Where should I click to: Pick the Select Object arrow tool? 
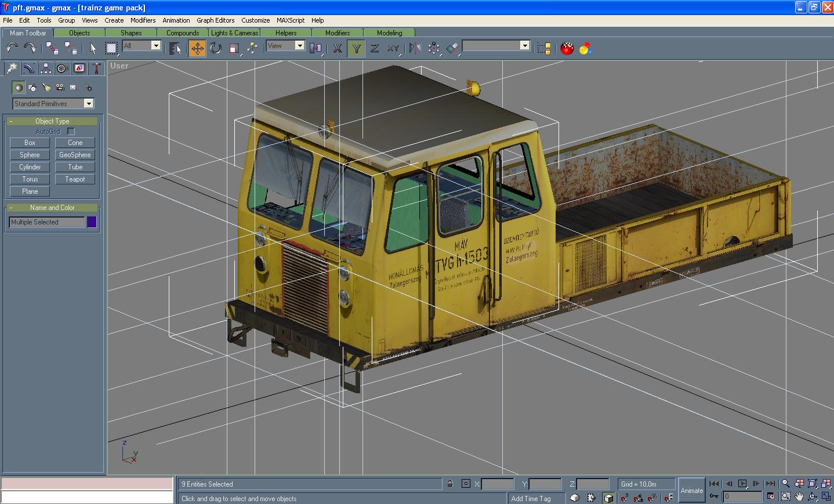[x=93, y=48]
